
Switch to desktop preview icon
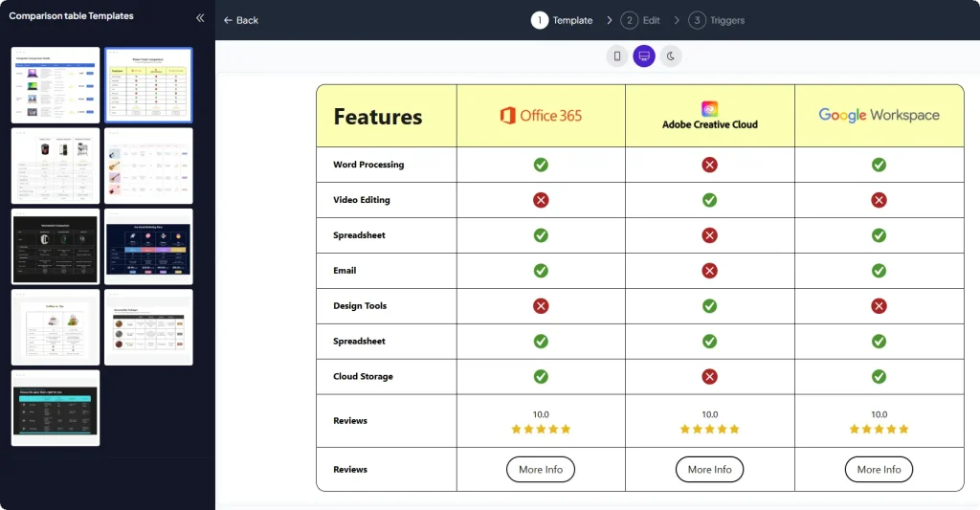(644, 56)
